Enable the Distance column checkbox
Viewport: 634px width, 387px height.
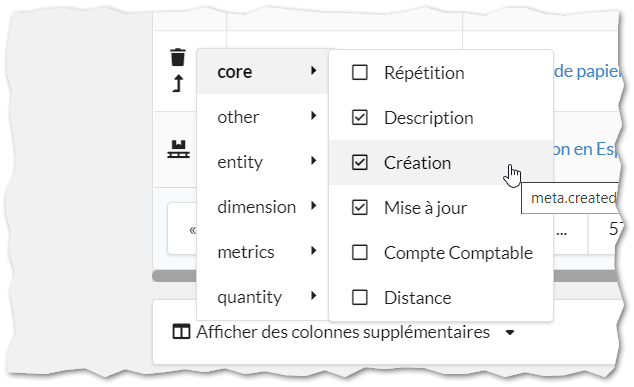click(x=359, y=298)
